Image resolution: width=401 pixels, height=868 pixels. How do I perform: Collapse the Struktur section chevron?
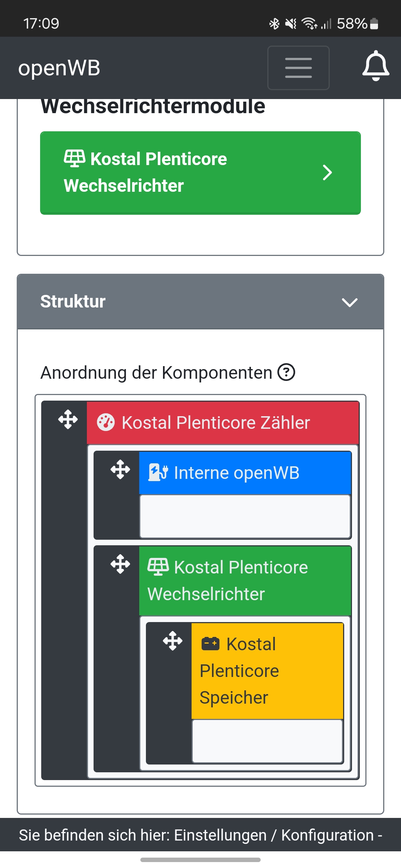[x=349, y=302]
